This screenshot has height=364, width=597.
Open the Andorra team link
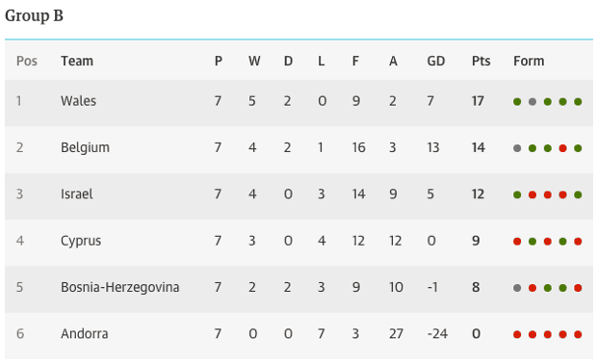coord(84,334)
